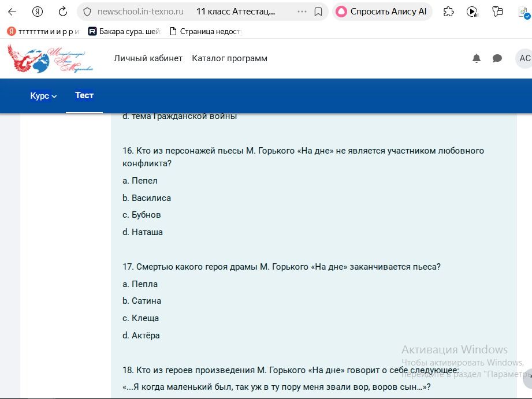
Task: Open the browser extensions puzzle icon
Action: point(449,12)
